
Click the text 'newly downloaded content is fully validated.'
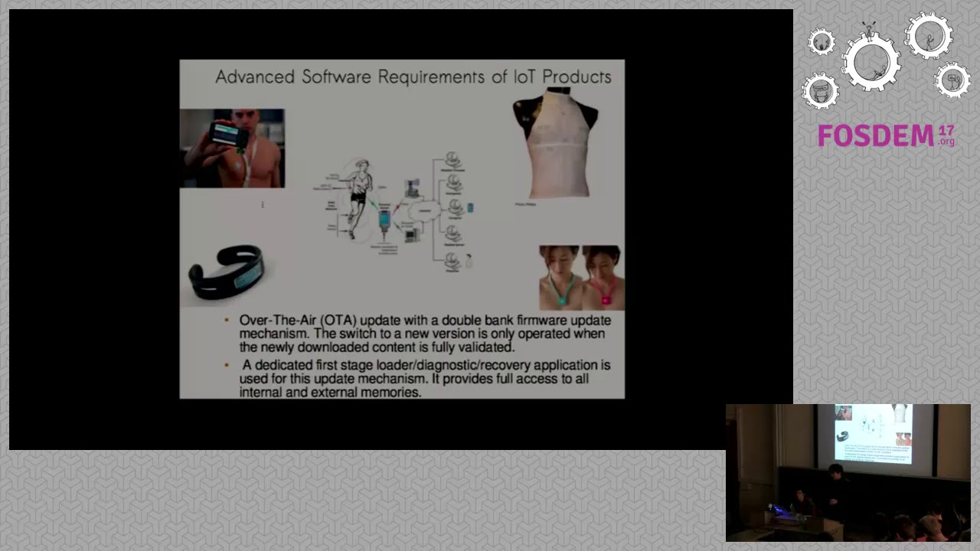pyautogui.click(x=387, y=347)
